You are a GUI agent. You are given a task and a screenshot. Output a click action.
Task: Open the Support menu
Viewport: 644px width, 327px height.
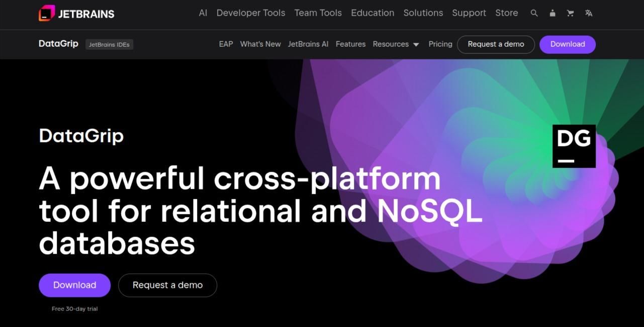coord(469,13)
